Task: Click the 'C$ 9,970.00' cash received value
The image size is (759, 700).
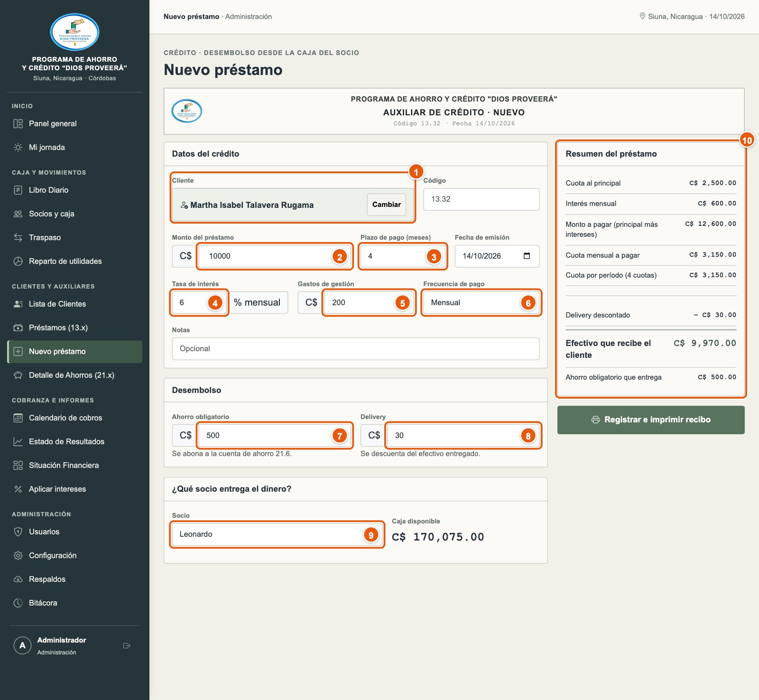Action: coord(705,343)
